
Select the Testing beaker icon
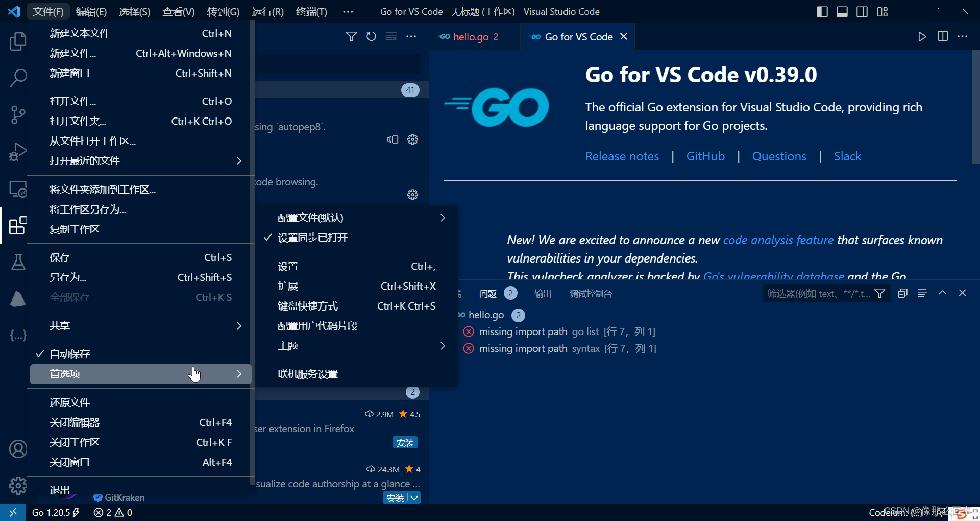[x=18, y=262]
